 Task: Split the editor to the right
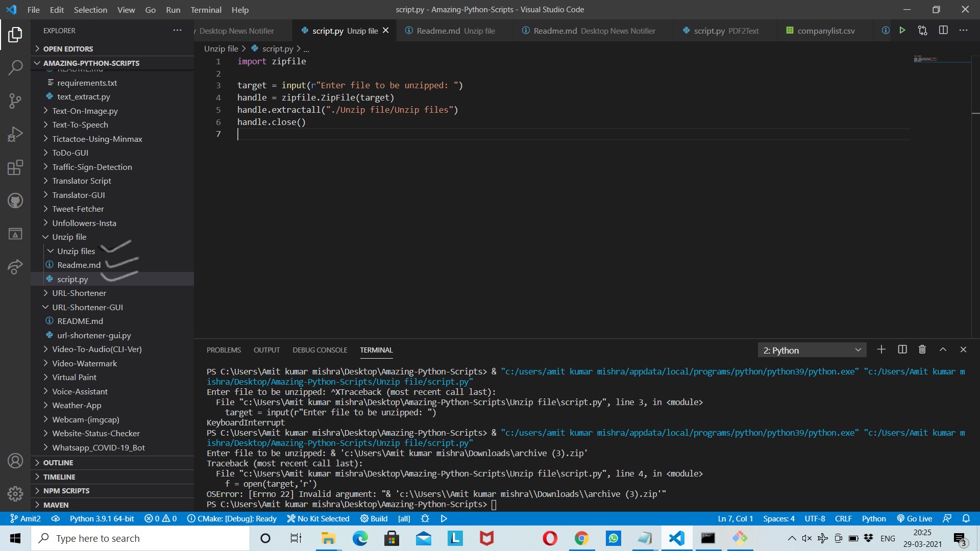pos(943,31)
